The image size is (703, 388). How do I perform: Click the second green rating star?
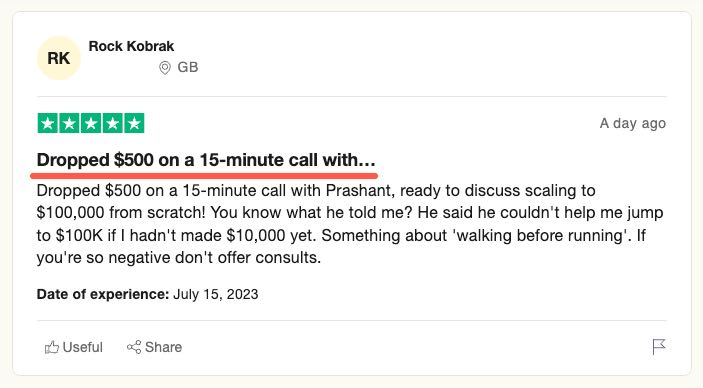[x=69, y=123]
